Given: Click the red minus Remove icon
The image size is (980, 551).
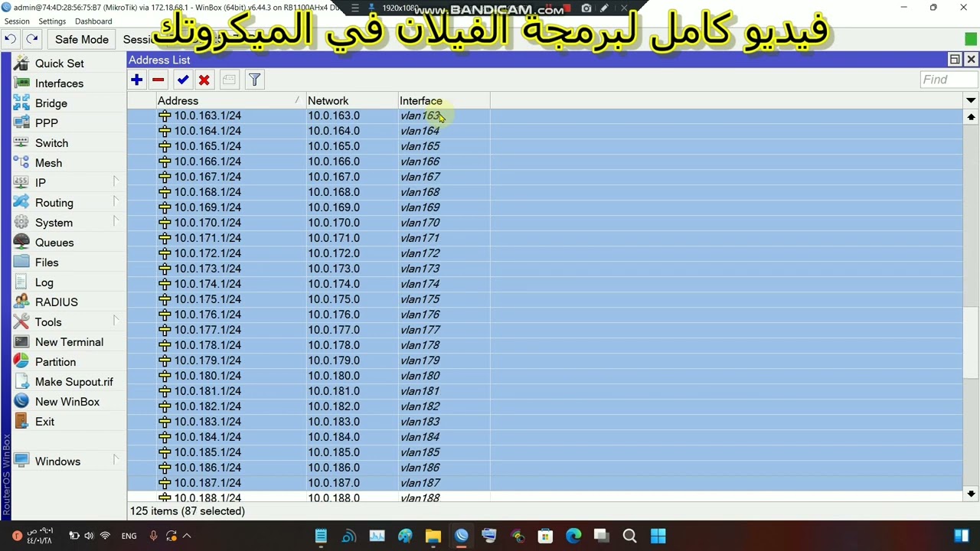Looking at the screenshot, I should tap(158, 80).
